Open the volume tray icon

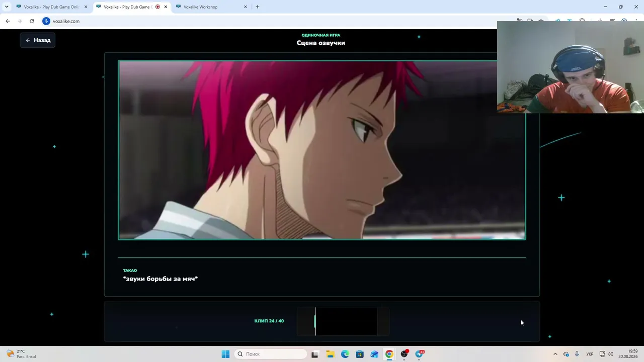[x=610, y=354]
